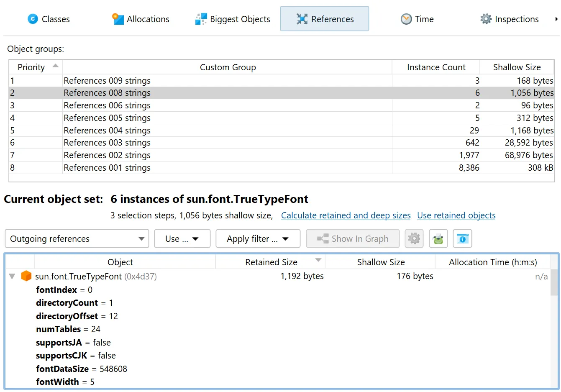Select References 003 strings row
561x392 pixels.
pos(282,143)
